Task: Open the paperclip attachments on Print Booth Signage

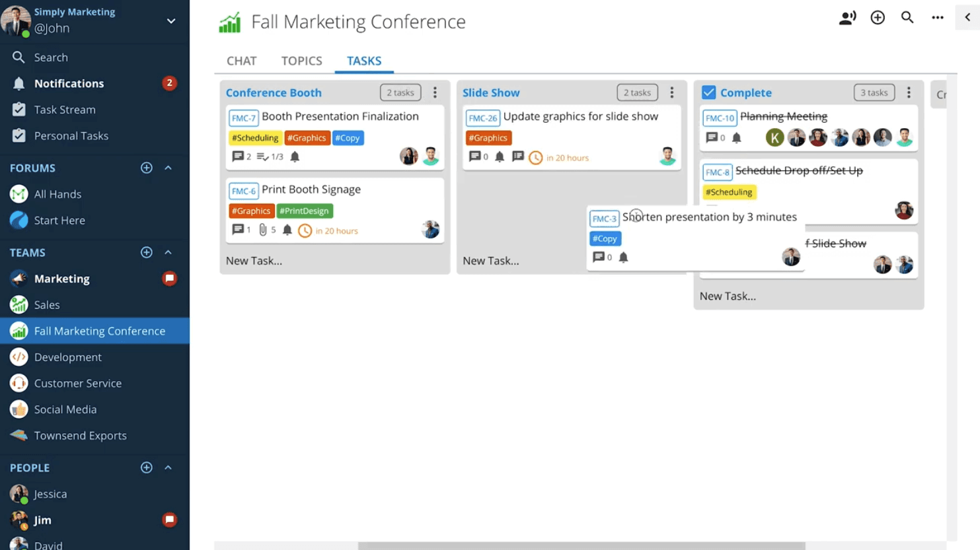Action: tap(262, 229)
